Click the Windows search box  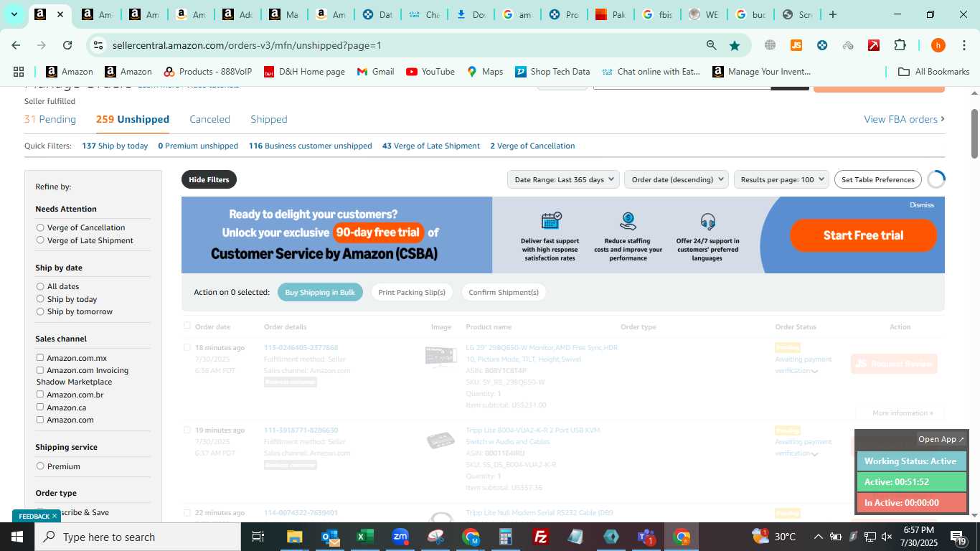pyautogui.click(x=137, y=537)
